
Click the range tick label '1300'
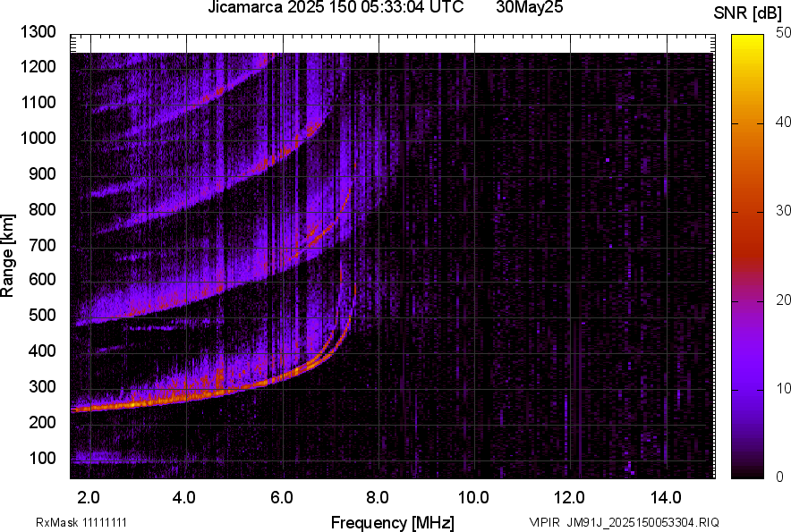tap(38, 32)
